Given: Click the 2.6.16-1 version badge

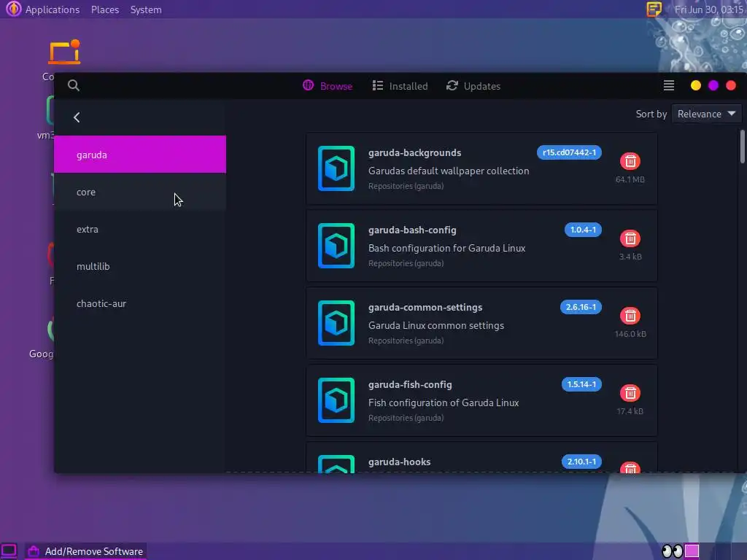Looking at the screenshot, I should [581, 307].
